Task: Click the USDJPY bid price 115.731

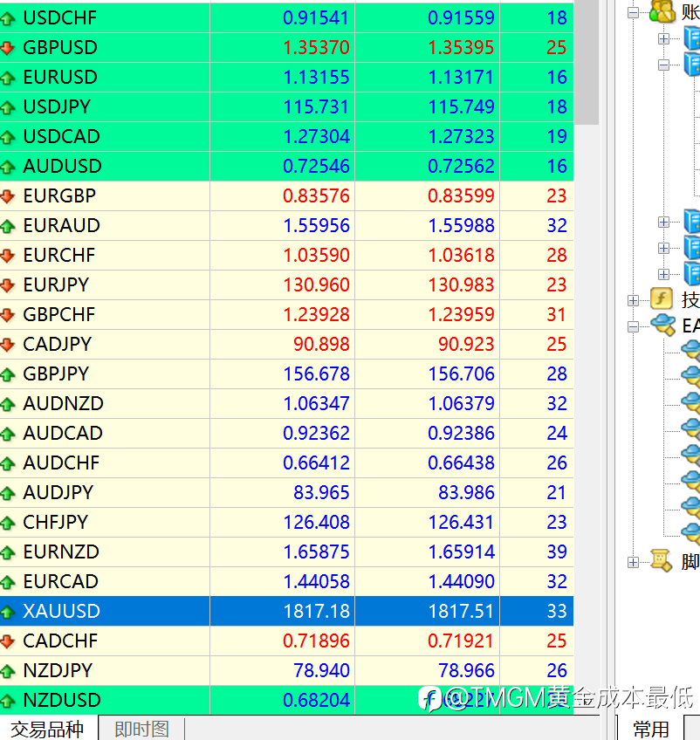Action: (x=316, y=107)
